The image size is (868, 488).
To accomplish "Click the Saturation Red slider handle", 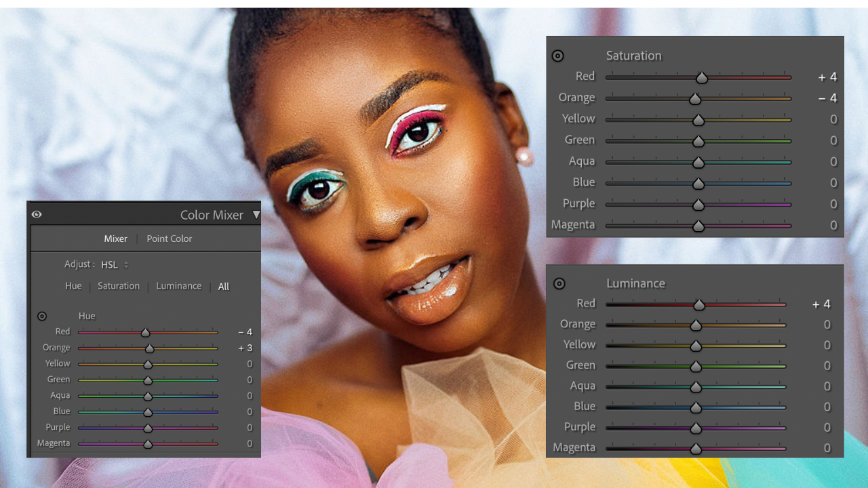I will pyautogui.click(x=702, y=78).
